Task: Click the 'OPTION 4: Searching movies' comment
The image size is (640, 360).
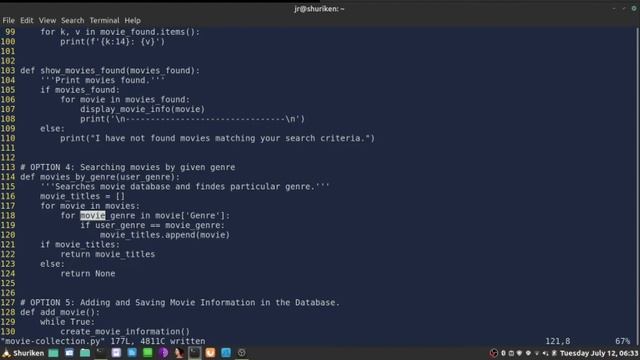Action: [x=128, y=167]
